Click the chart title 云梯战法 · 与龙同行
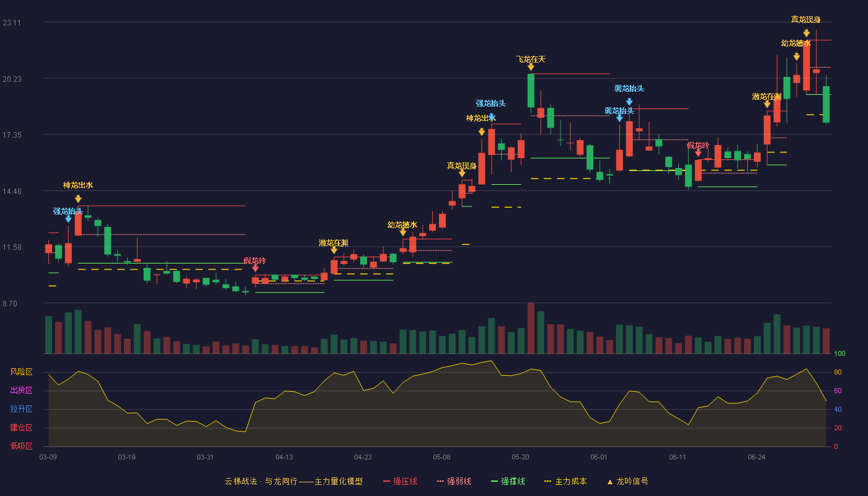Image resolution: width=868 pixels, height=496 pixels. tap(261, 481)
